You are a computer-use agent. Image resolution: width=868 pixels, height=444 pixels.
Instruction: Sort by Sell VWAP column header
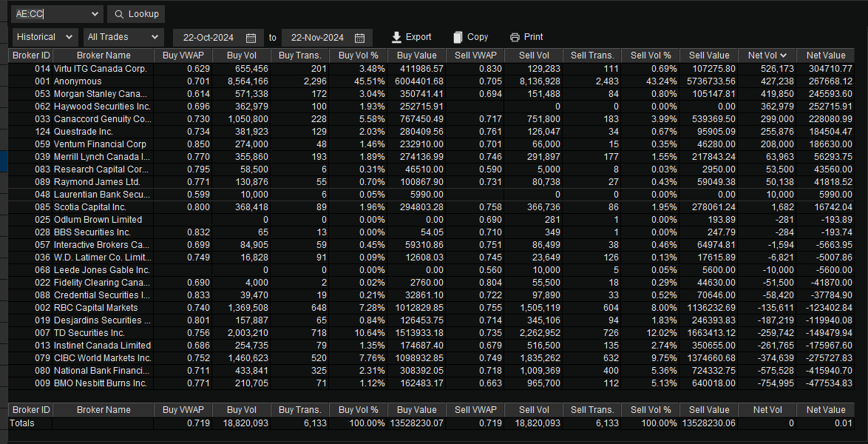(x=475, y=55)
